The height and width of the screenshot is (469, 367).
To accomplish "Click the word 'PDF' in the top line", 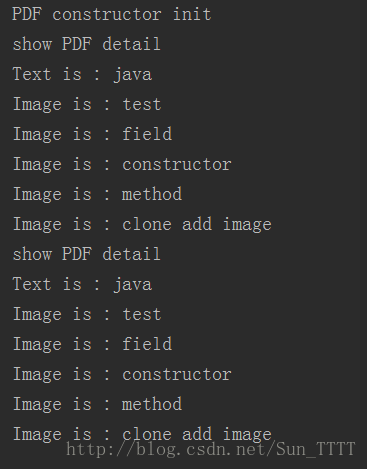I will pos(27,15).
